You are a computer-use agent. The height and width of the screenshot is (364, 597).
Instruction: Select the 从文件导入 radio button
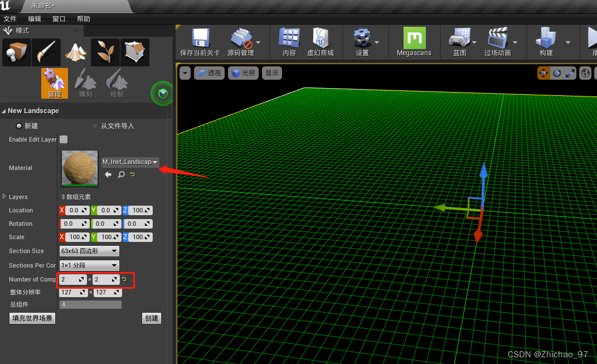pyautogui.click(x=95, y=126)
